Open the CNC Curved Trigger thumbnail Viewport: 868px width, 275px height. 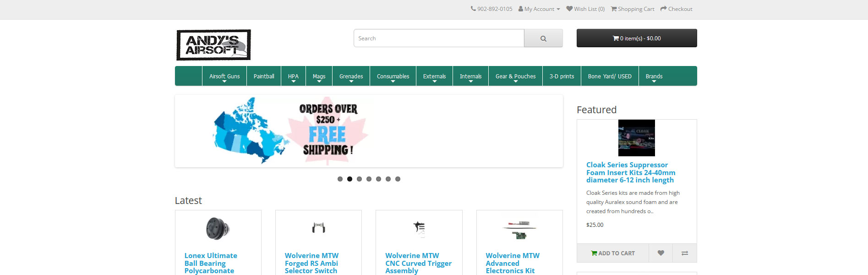pyautogui.click(x=419, y=228)
